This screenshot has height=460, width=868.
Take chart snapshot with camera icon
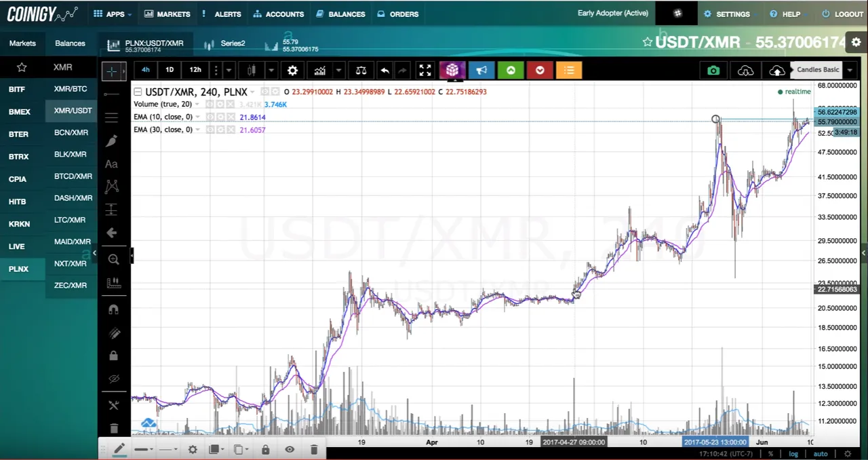713,70
